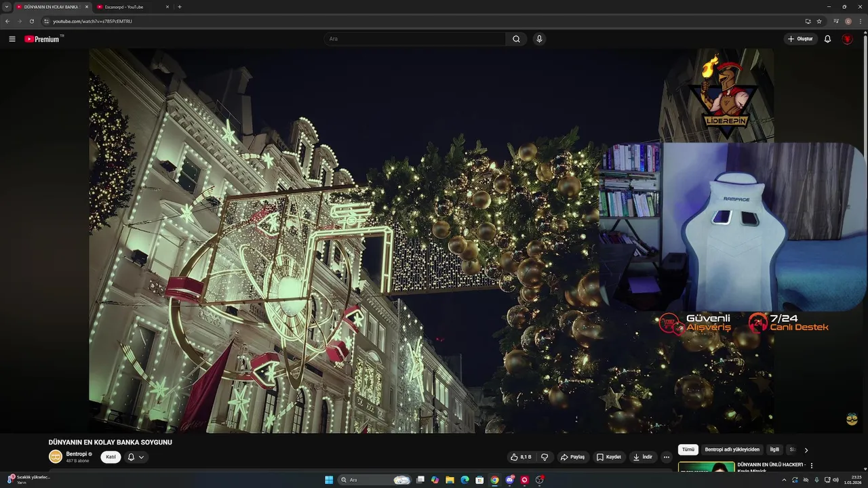Click the Windows taskbar search box

point(375,480)
